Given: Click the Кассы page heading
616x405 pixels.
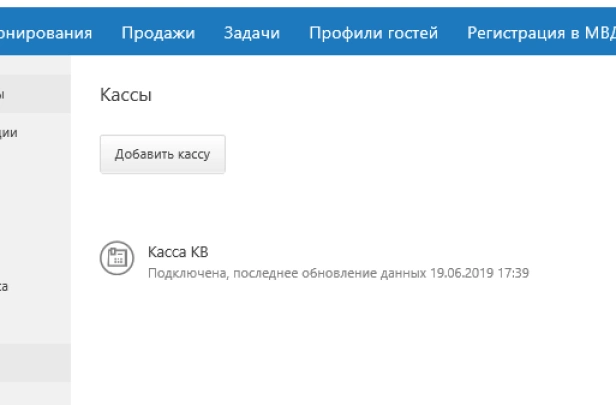Looking at the screenshot, I should point(125,96).
